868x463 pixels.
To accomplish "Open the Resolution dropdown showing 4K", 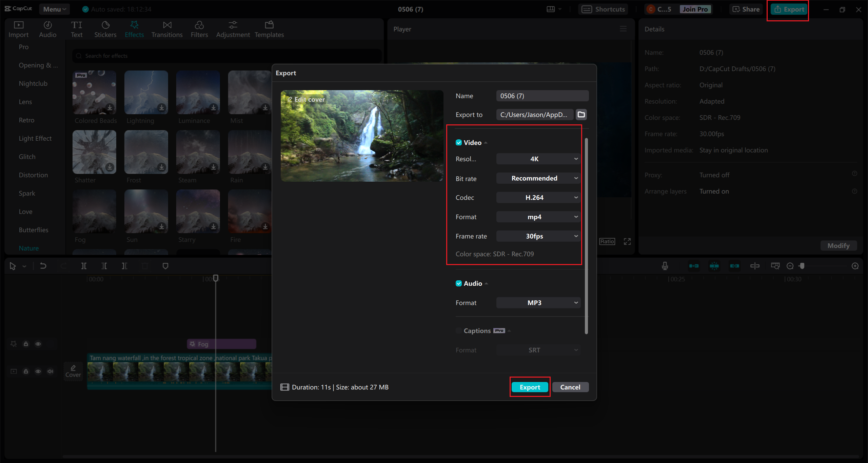I will 538,159.
